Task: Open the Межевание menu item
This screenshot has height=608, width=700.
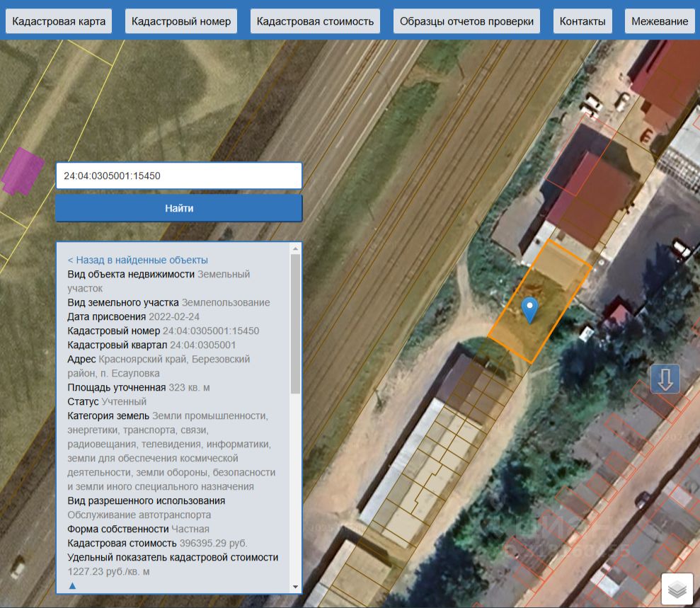Action: 660,21
